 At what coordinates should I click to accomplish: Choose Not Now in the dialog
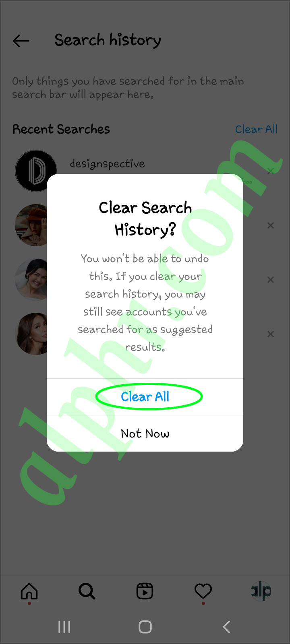click(x=145, y=433)
